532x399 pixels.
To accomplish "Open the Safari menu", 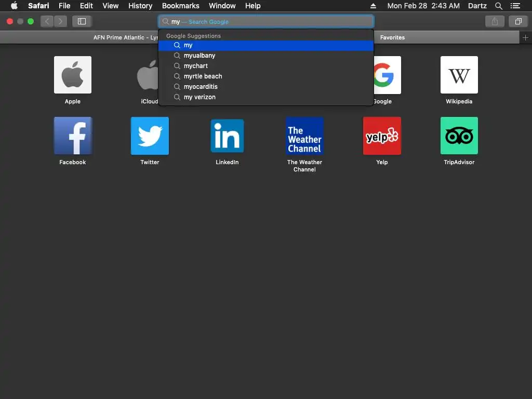I will 38,6.
